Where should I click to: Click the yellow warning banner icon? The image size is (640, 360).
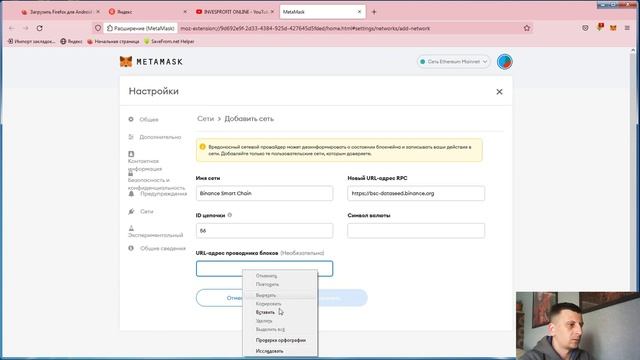(202, 147)
